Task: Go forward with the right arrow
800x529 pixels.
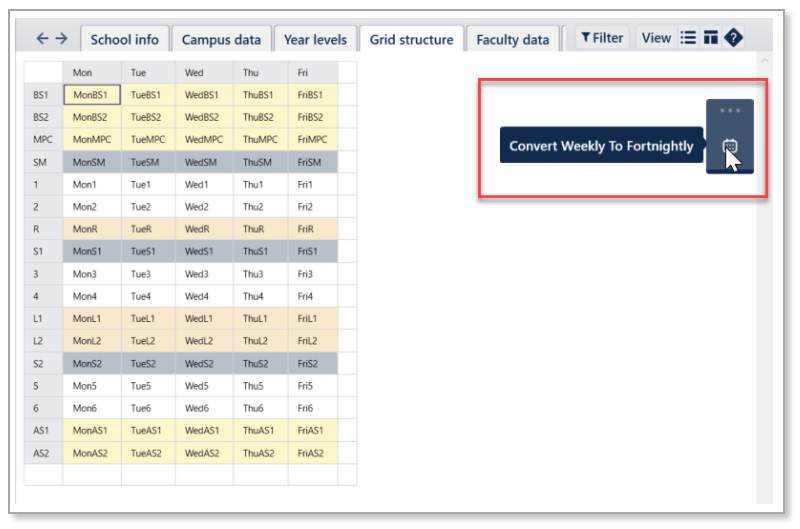Action: pyautogui.click(x=61, y=38)
